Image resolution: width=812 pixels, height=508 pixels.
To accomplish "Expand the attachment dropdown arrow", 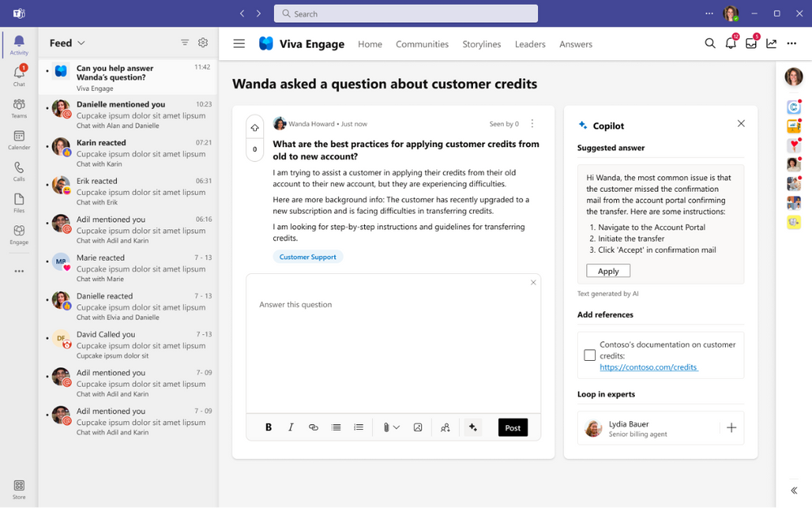I will (x=397, y=428).
